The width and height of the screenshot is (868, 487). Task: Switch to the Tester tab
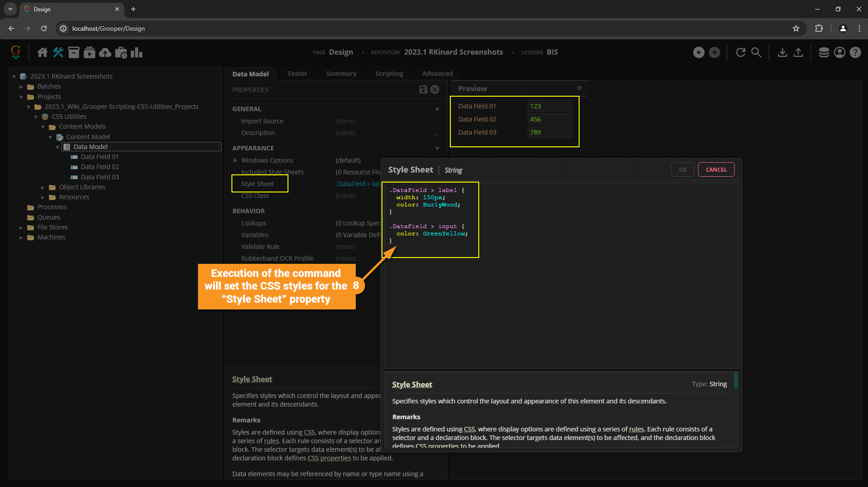pyautogui.click(x=297, y=74)
